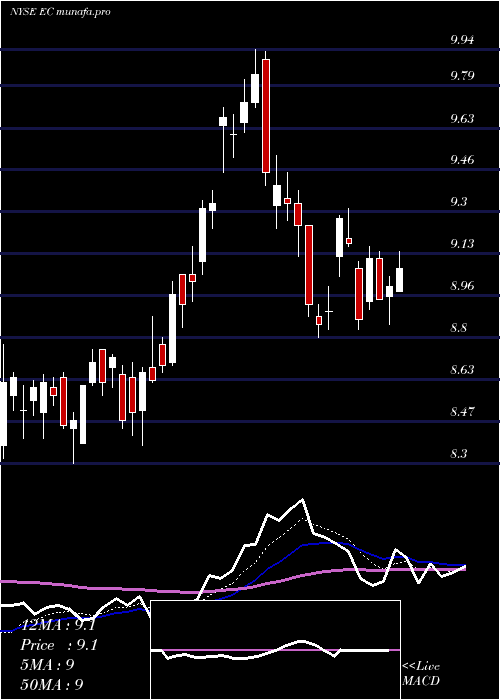500x700 pixels.
Task: Click the 9.63 price axis label
Action: (x=462, y=119)
